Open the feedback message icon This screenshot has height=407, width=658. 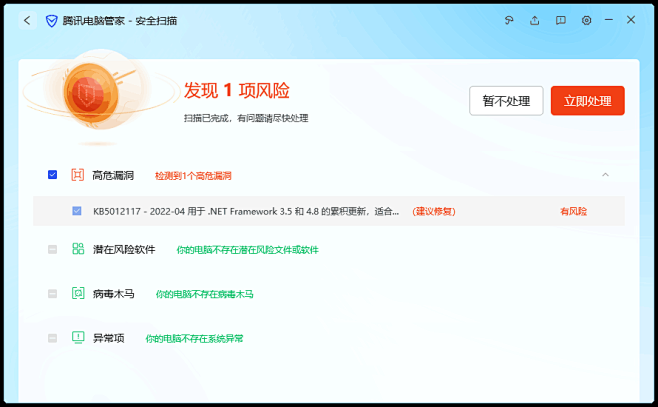(561, 20)
